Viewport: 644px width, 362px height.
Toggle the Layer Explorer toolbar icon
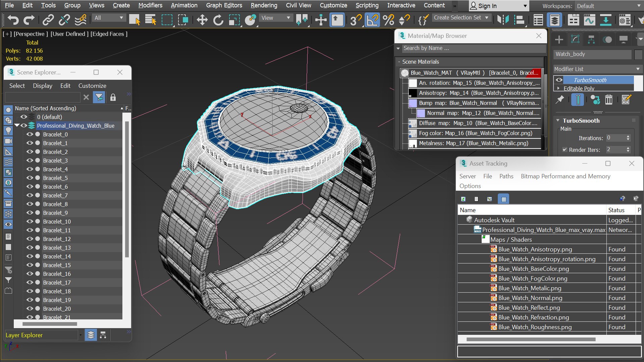click(x=554, y=20)
